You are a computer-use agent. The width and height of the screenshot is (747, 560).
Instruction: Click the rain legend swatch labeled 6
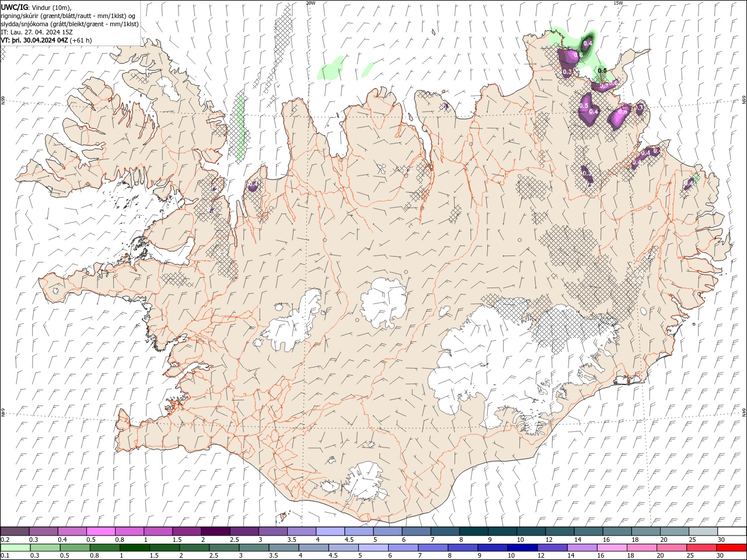402,548
